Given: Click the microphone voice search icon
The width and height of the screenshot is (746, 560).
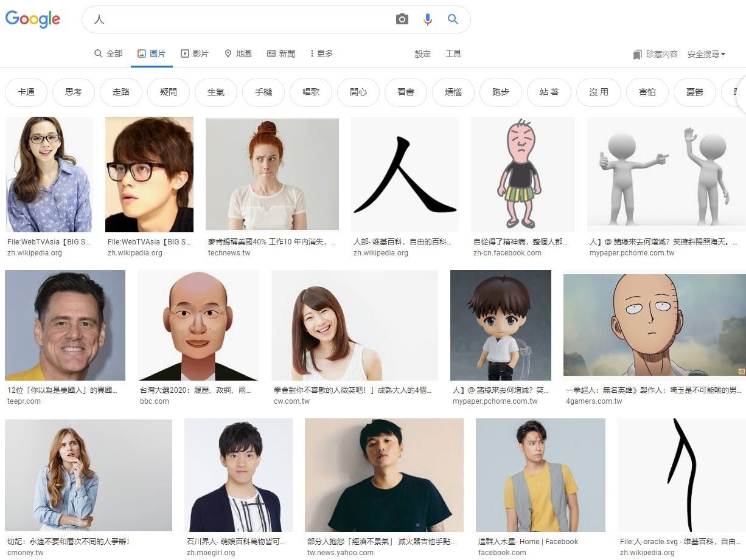Looking at the screenshot, I should [x=428, y=19].
